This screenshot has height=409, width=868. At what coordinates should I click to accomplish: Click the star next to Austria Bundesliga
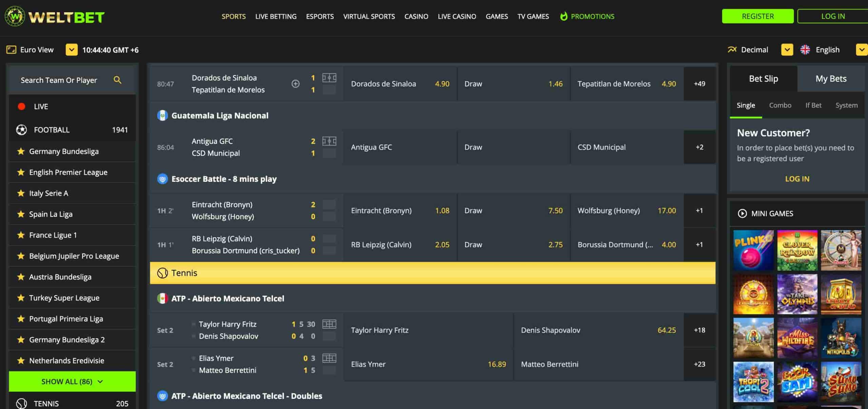point(21,277)
